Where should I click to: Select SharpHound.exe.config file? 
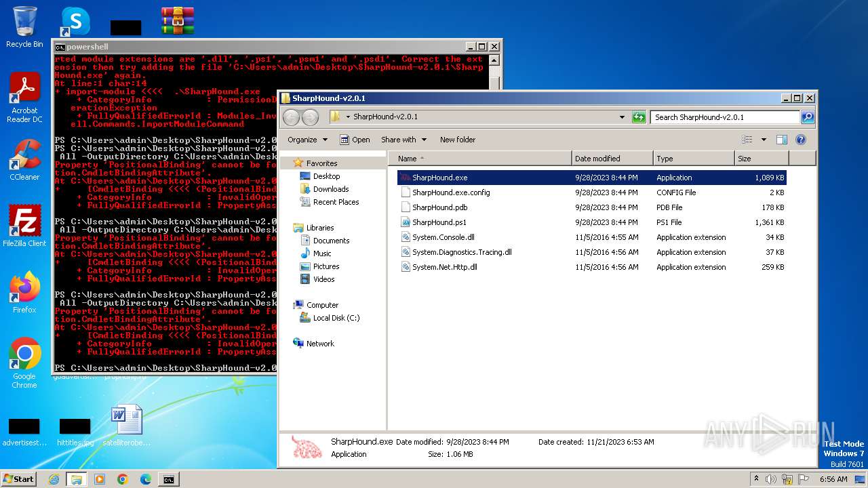591,192
